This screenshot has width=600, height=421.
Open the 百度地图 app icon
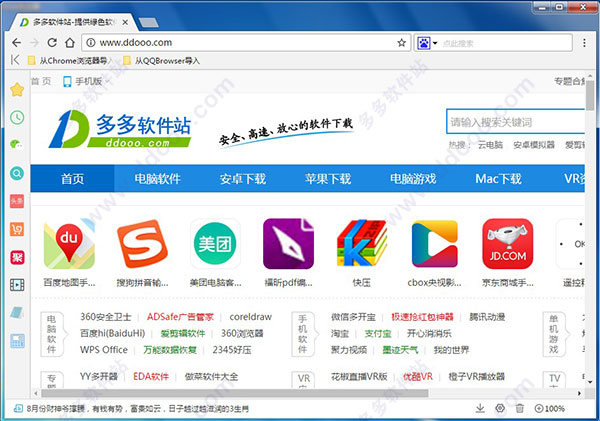click(x=69, y=245)
